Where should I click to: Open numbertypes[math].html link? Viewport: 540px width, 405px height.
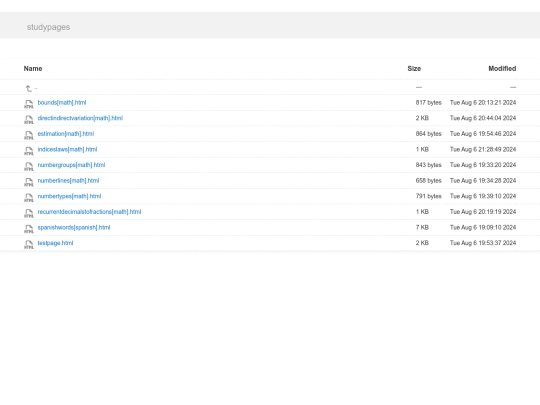point(69,196)
